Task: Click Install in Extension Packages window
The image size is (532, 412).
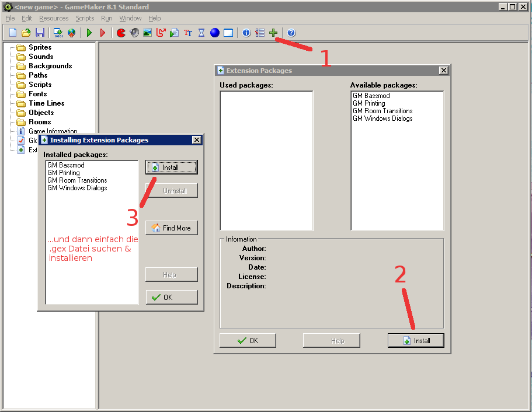Action: tap(416, 340)
